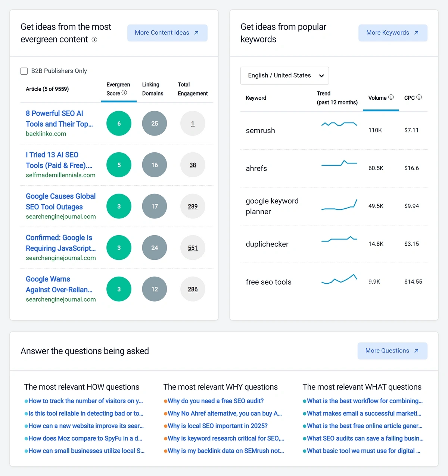Image resolution: width=448 pixels, height=476 pixels.
Task: Open question Why is my backlink data on SEMrush
Action: point(226,451)
